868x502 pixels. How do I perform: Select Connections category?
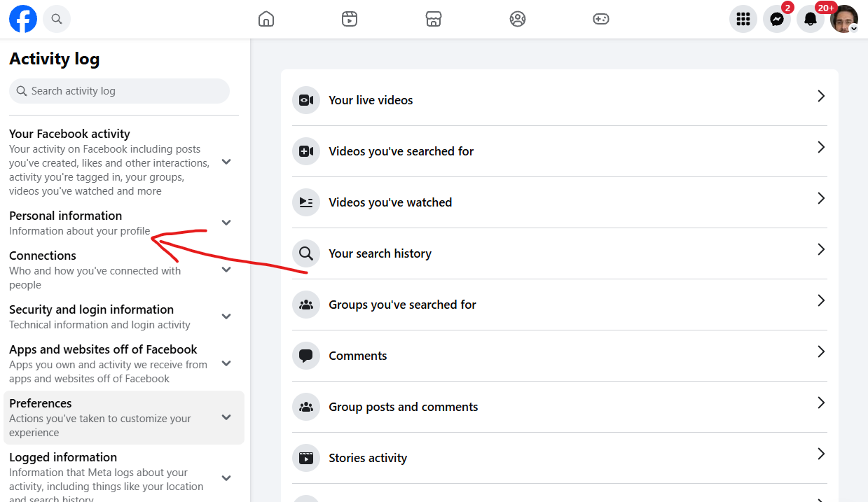pos(124,270)
